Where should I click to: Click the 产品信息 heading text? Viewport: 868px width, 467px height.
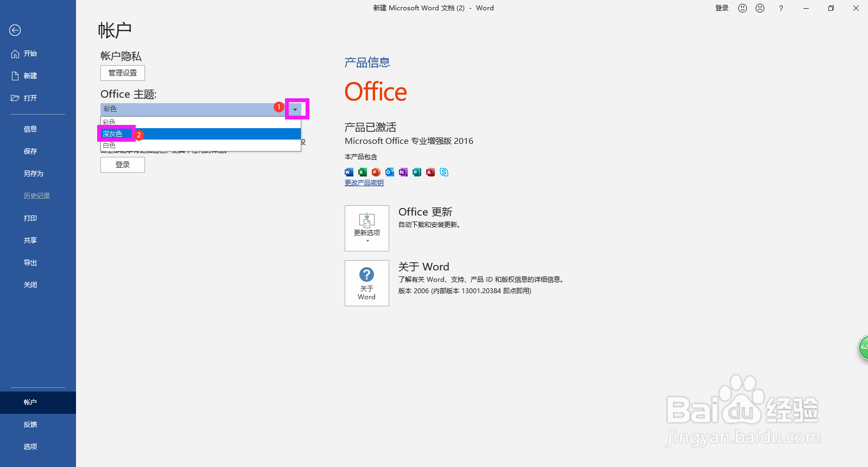368,62
